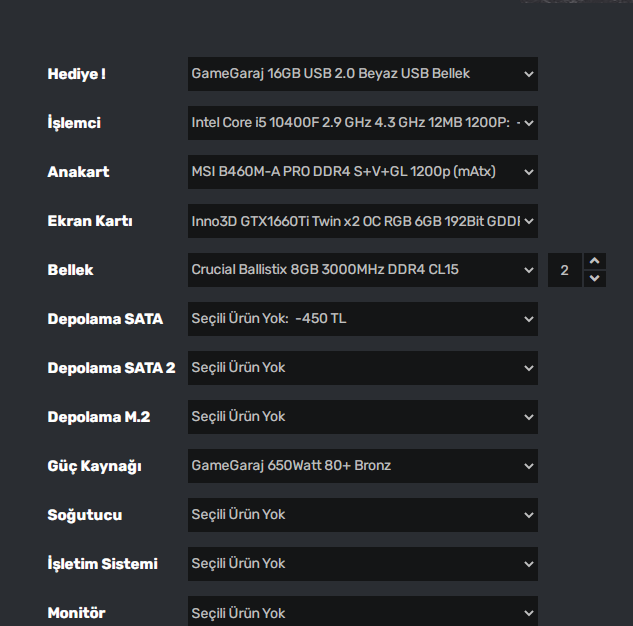Click the chevron arrow of Güç Kaynağı
The width and height of the screenshot is (633, 626).
[528, 466]
